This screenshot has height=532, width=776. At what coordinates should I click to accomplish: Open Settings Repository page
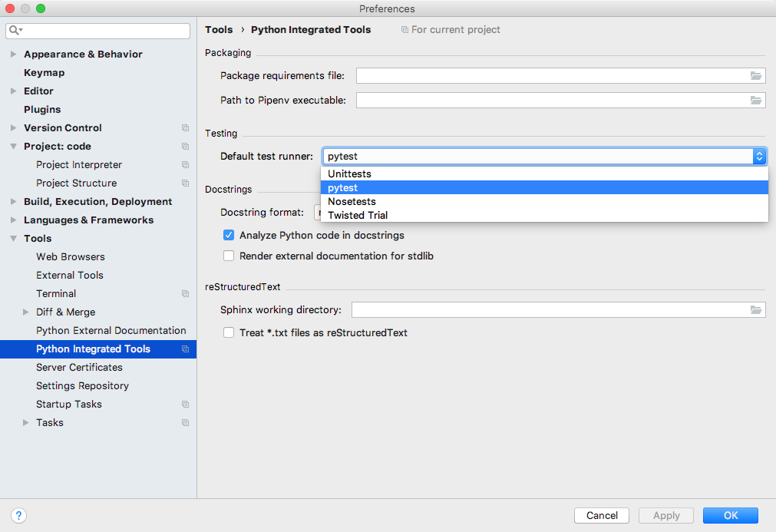point(82,386)
